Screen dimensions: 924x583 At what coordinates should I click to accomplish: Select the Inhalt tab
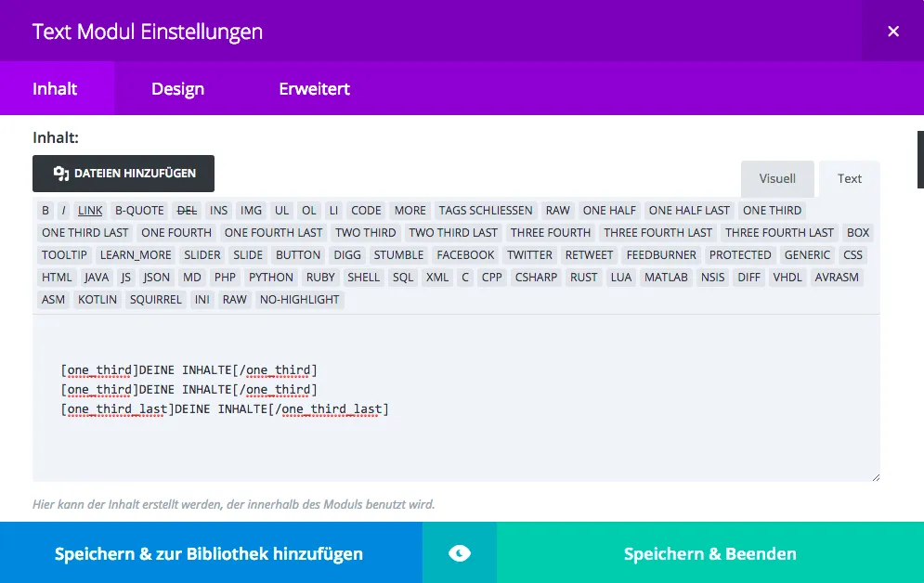point(55,89)
